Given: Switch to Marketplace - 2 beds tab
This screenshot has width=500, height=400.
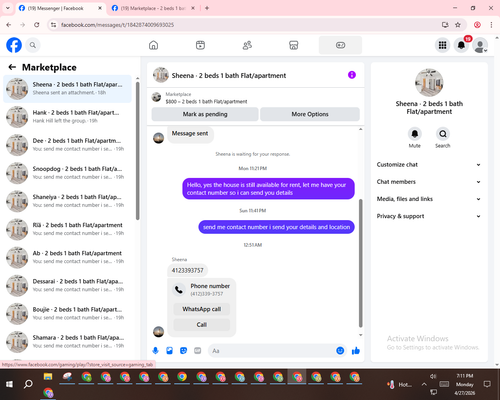Looking at the screenshot, I should point(153,8).
